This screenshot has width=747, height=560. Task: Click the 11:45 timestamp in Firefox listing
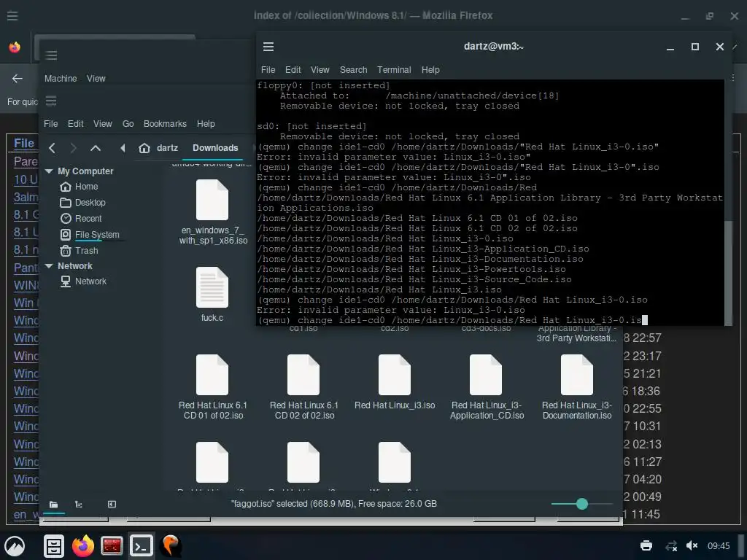click(x=646, y=514)
